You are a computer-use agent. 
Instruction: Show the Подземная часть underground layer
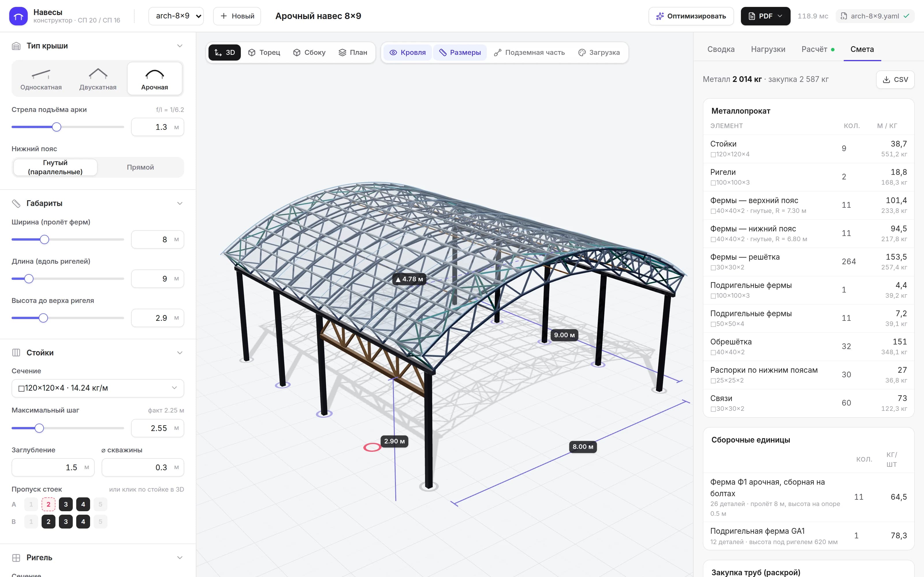click(529, 52)
